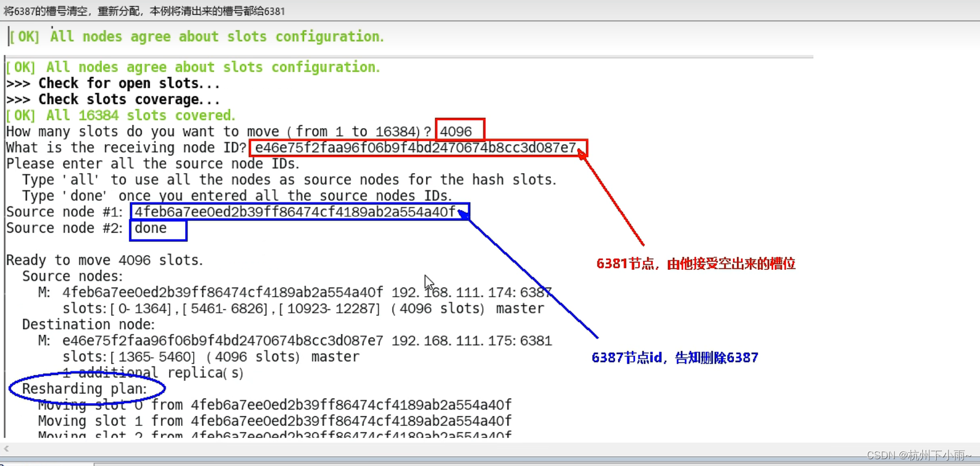Click slots:[0-1364],[5461-6826],[10923-12287] line

coord(303,309)
